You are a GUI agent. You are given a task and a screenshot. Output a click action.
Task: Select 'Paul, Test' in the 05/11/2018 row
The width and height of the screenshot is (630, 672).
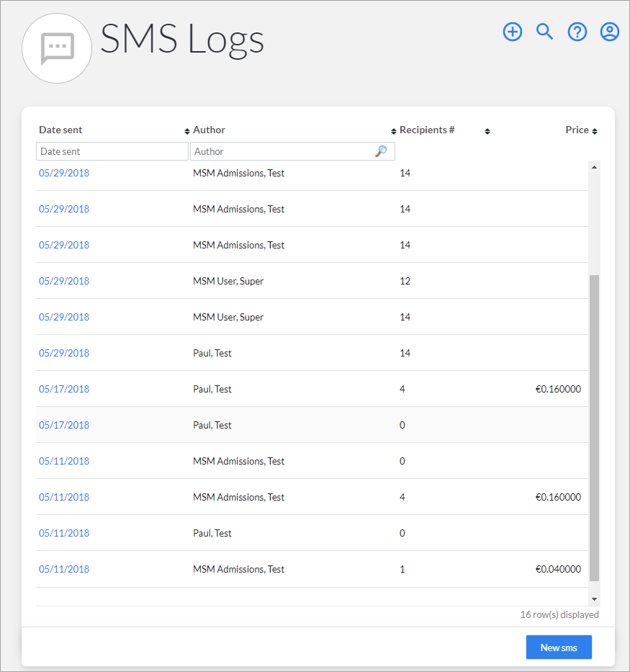pos(212,533)
